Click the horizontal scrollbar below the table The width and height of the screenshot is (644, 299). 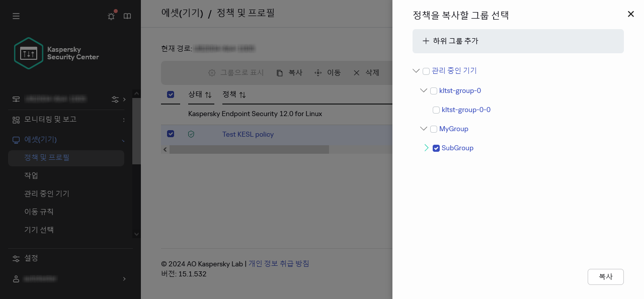tap(249, 149)
